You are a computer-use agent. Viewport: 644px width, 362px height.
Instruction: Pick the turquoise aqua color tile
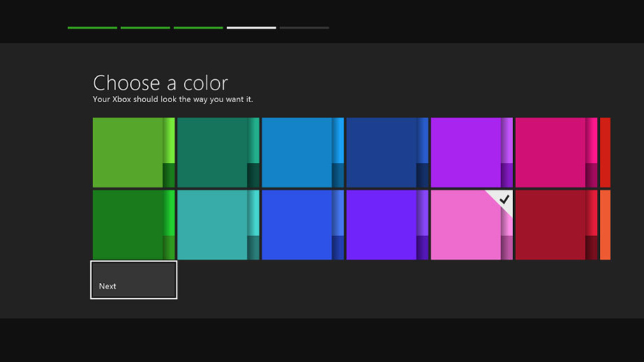[x=218, y=225]
